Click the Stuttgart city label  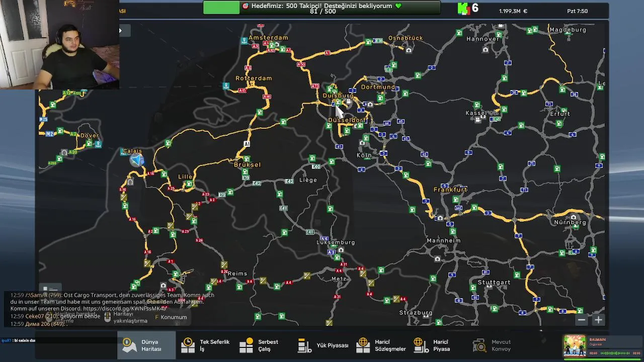(494, 283)
